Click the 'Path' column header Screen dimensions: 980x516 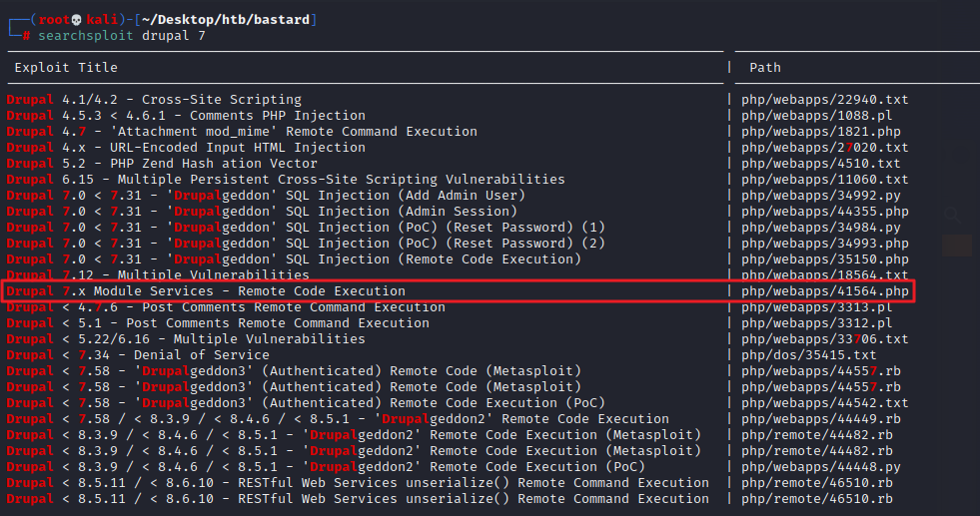click(765, 68)
